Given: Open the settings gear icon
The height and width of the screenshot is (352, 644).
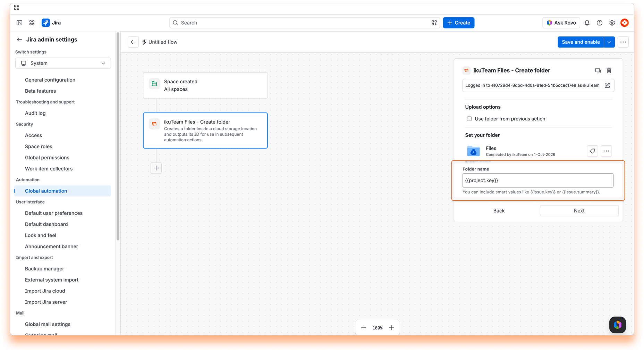Looking at the screenshot, I should pyautogui.click(x=612, y=23).
